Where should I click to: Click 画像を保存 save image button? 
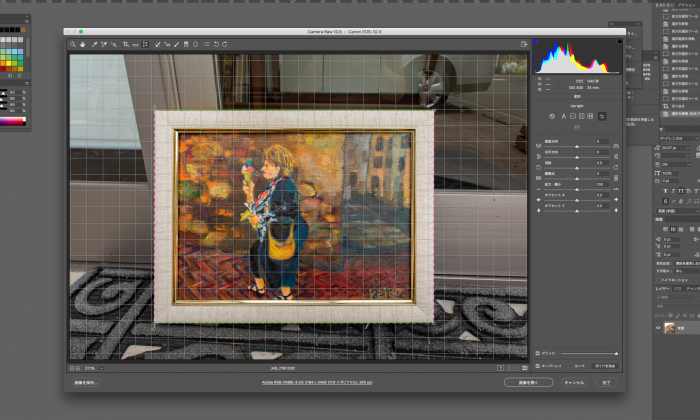point(86,383)
